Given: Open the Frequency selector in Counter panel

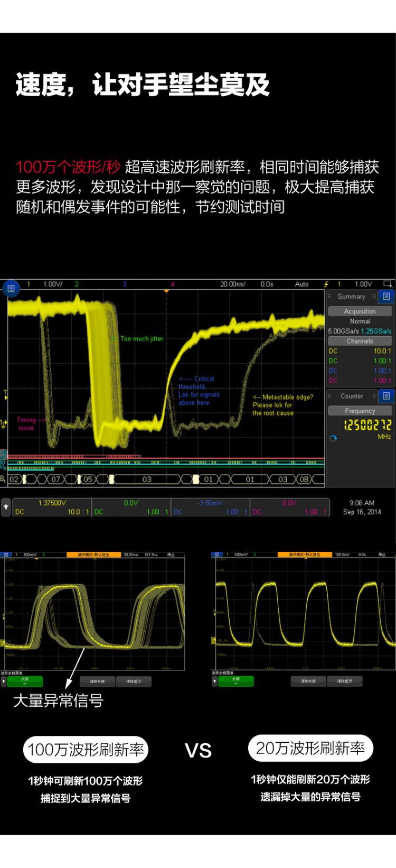Looking at the screenshot, I should tap(360, 411).
